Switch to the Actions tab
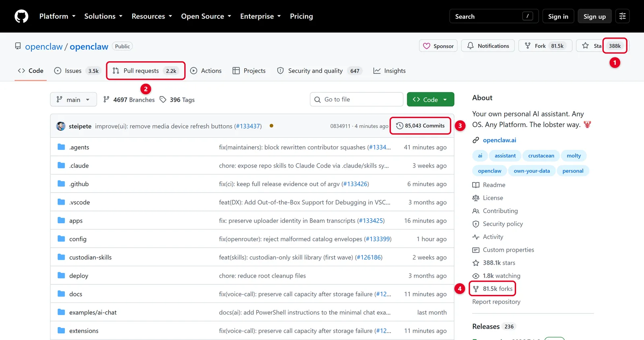The width and height of the screenshot is (644, 340). pos(206,70)
